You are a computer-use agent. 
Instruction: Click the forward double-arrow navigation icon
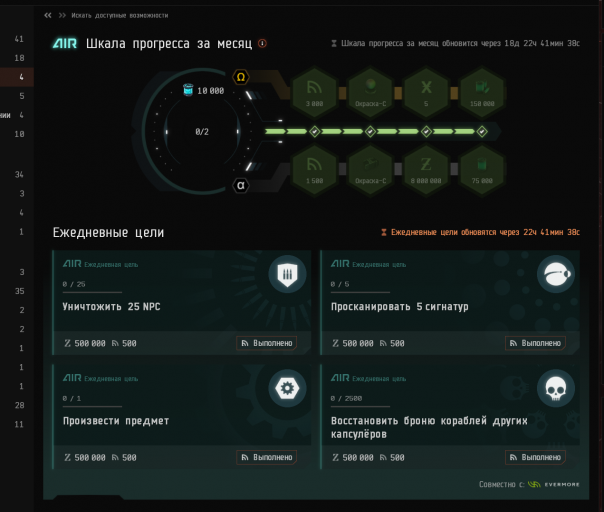click(x=62, y=15)
